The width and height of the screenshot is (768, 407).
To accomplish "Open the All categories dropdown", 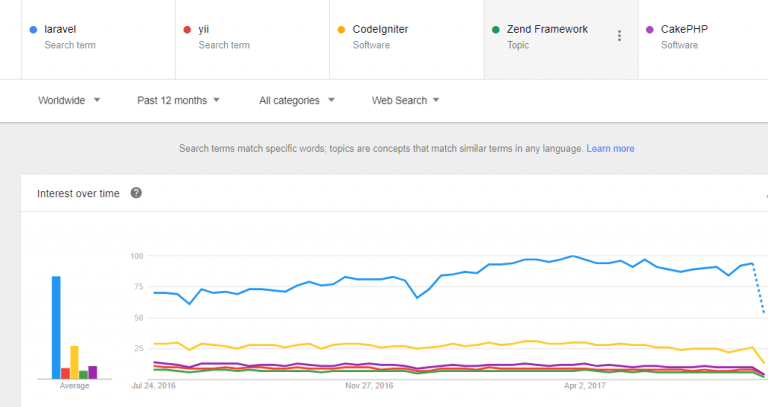I will [296, 100].
